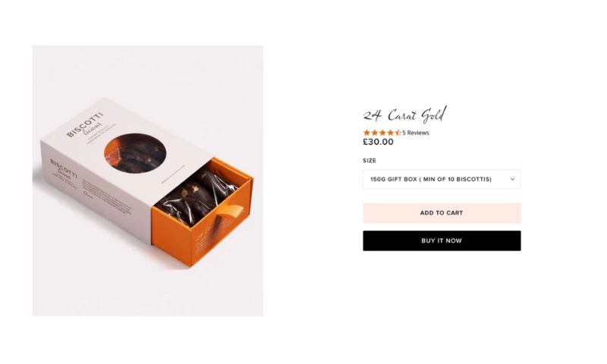607x364 pixels.
Task: Click the 150G GIFT BOX option text
Action: point(431,179)
